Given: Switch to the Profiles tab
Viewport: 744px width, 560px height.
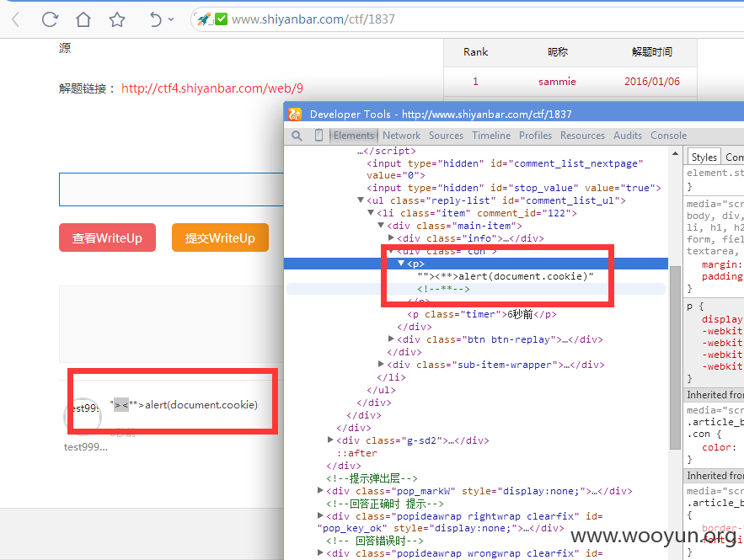Looking at the screenshot, I should (535, 136).
